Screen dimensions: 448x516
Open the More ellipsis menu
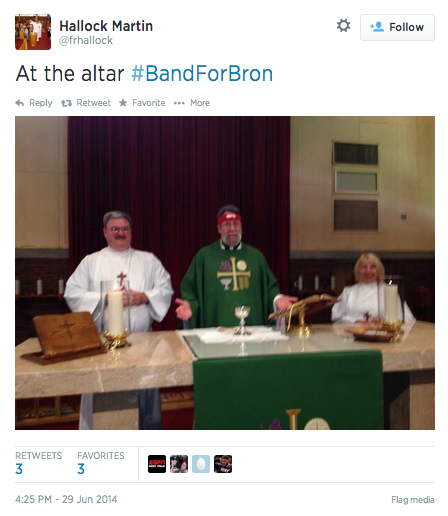(179, 103)
